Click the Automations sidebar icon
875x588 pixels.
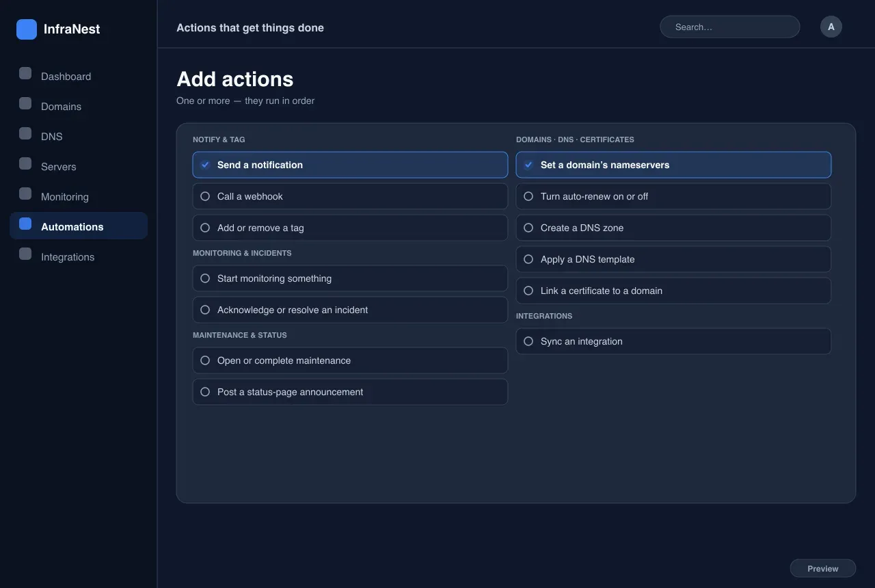point(25,224)
